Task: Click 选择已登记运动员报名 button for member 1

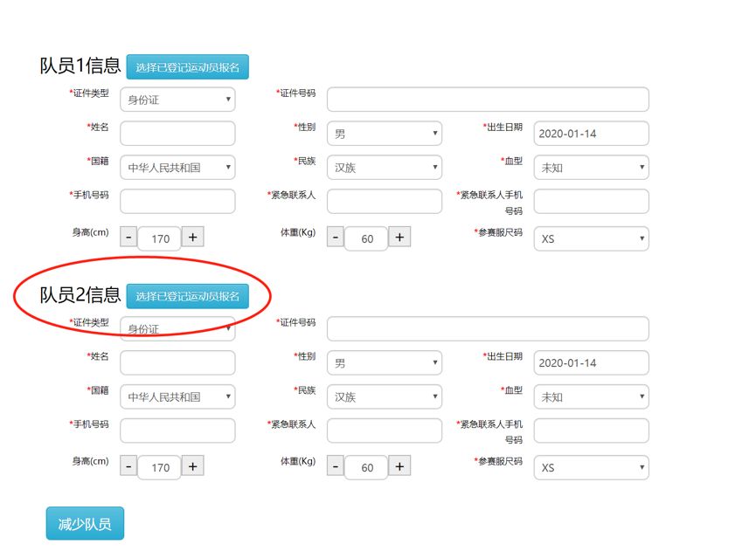Action: (188, 67)
